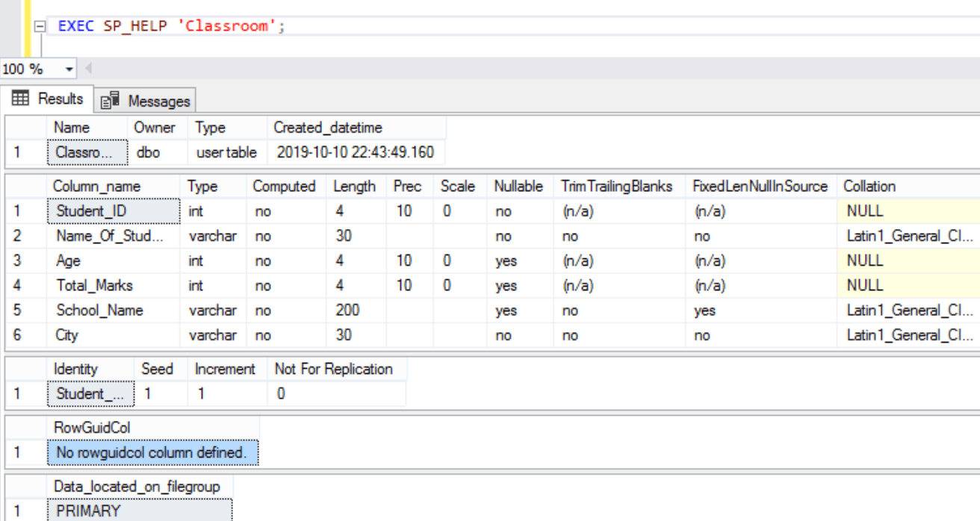Select the PRIMARY filegroup cell
Screen dimensions: 980x521
(112, 511)
